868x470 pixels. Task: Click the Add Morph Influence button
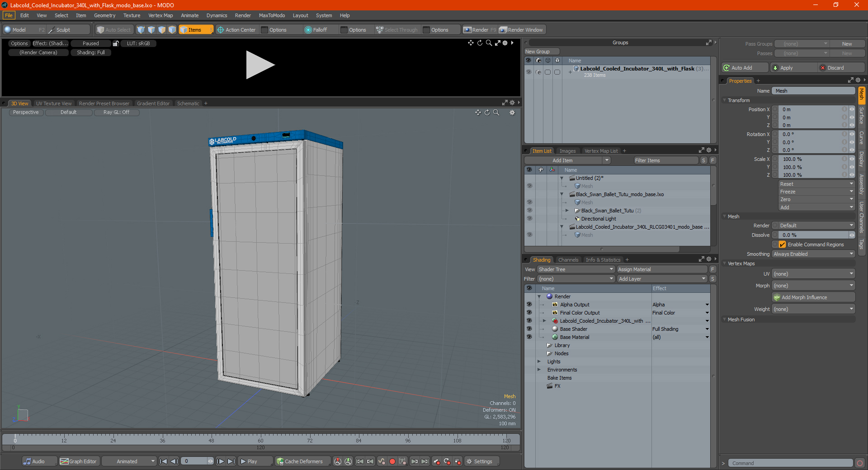click(x=813, y=297)
